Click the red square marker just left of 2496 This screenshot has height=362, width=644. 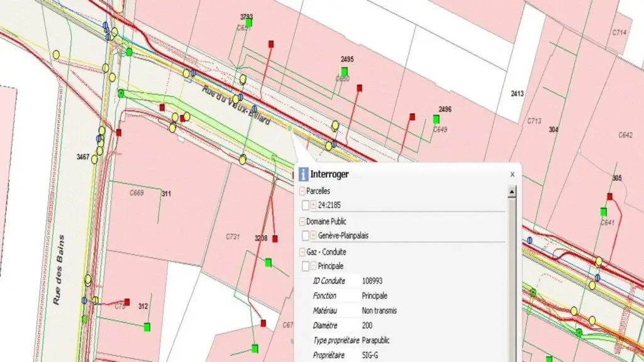tap(412, 117)
